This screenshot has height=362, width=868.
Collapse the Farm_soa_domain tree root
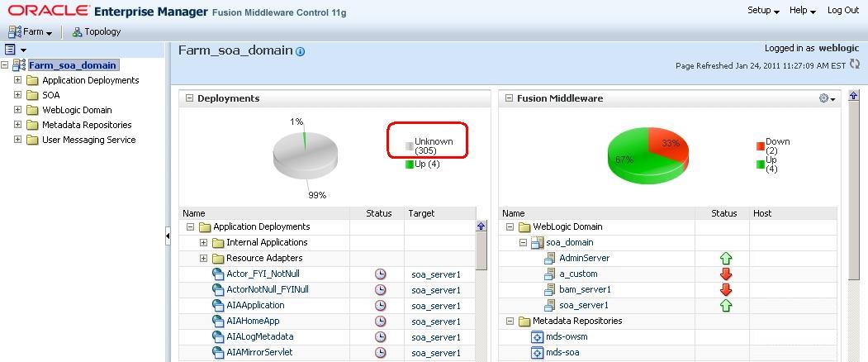point(5,65)
